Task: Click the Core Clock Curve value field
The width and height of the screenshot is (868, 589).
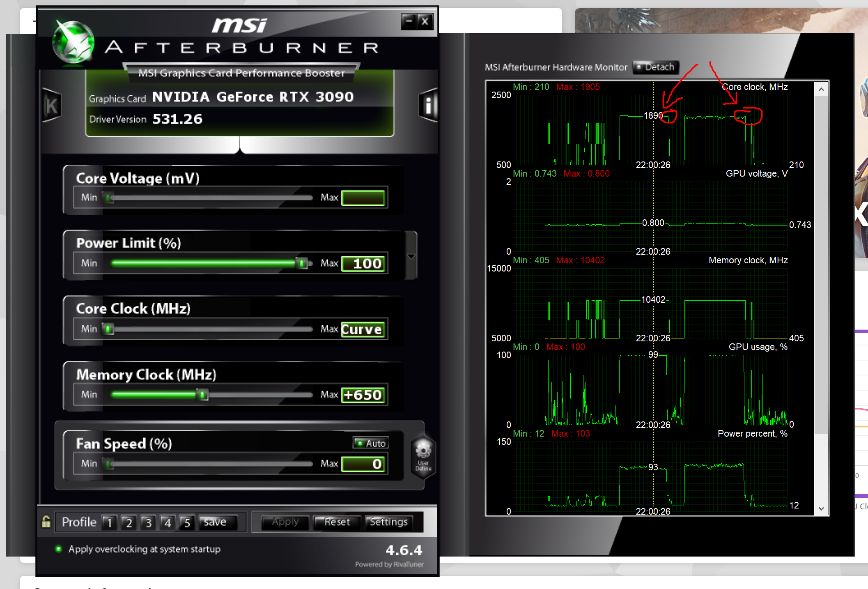Action: [x=363, y=329]
